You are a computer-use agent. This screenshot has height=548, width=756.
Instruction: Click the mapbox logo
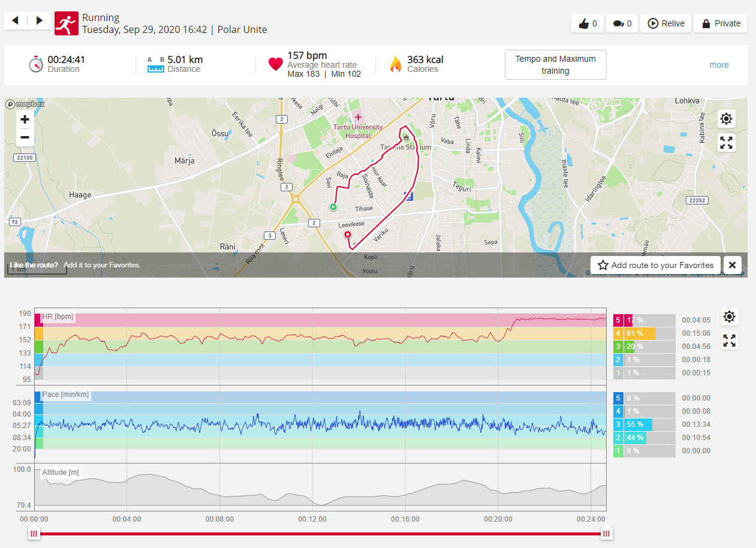point(25,104)
